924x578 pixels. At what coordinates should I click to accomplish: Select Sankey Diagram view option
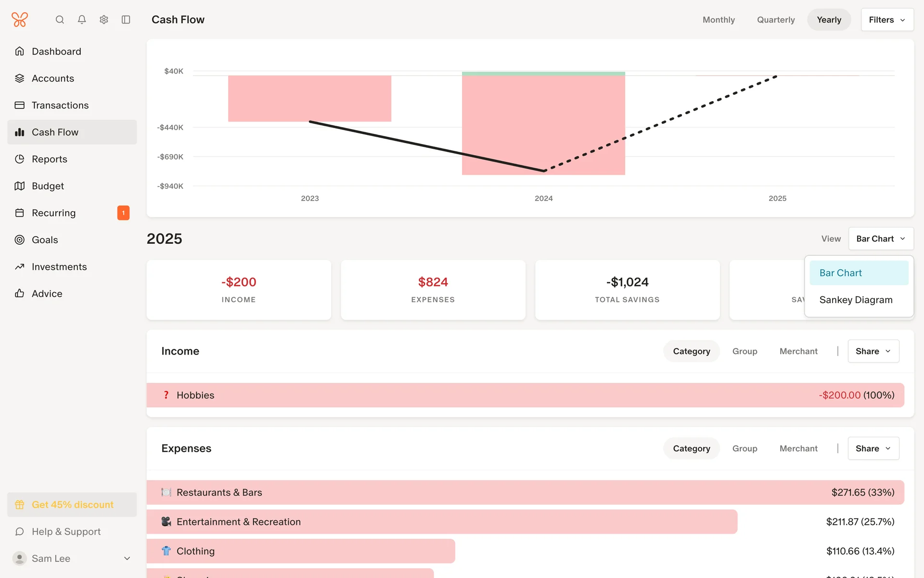tap(856, 300)
